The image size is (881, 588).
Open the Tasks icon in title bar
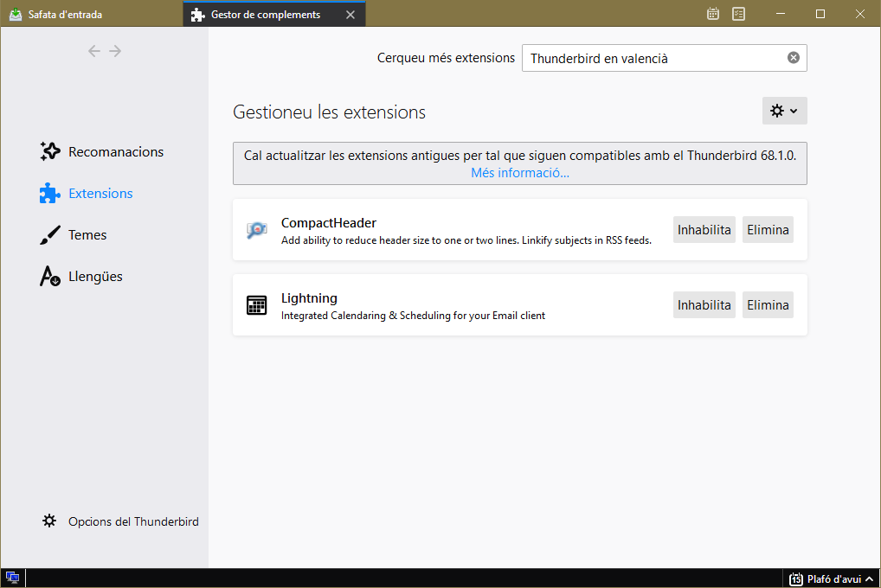point(739,14)
